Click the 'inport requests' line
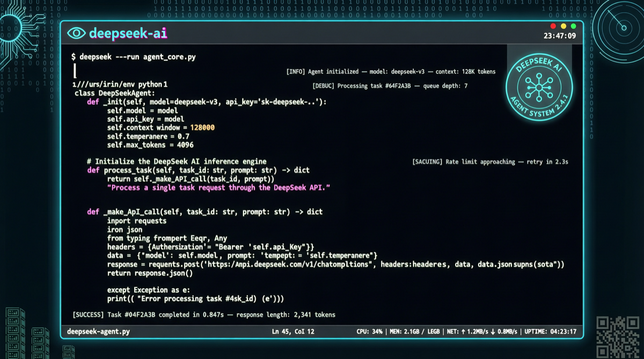This screenshot has height=359, width=644. tap(137, 221)
